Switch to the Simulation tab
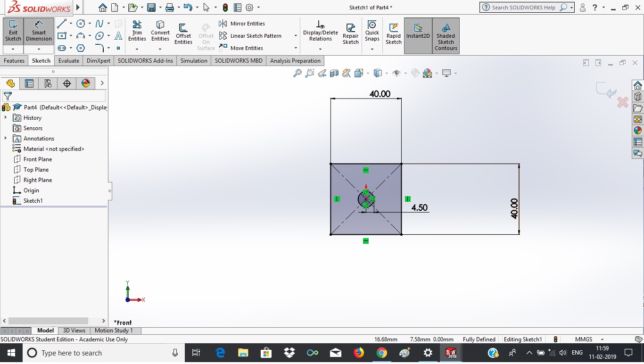Screen dimensions: 644x364 (x=194, y=61)
